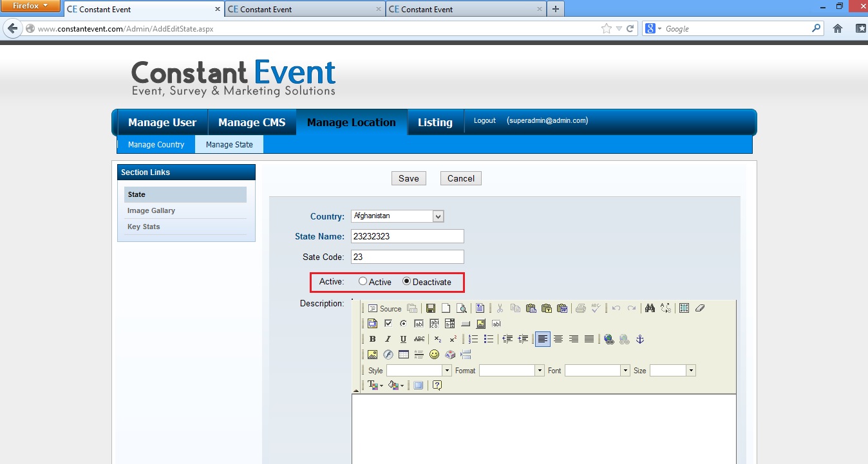Insert an anchor
The height and width of the screenshot is (464, 868).
(639, 339)
